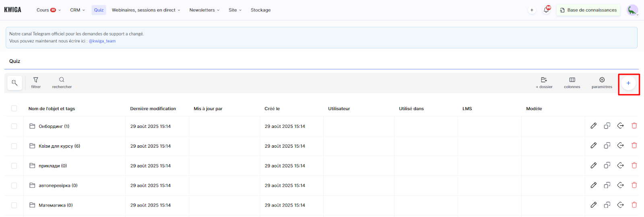This screenshot has height=217, width=644.
Task: Delete the Математика folder
Action: point(634,205)
